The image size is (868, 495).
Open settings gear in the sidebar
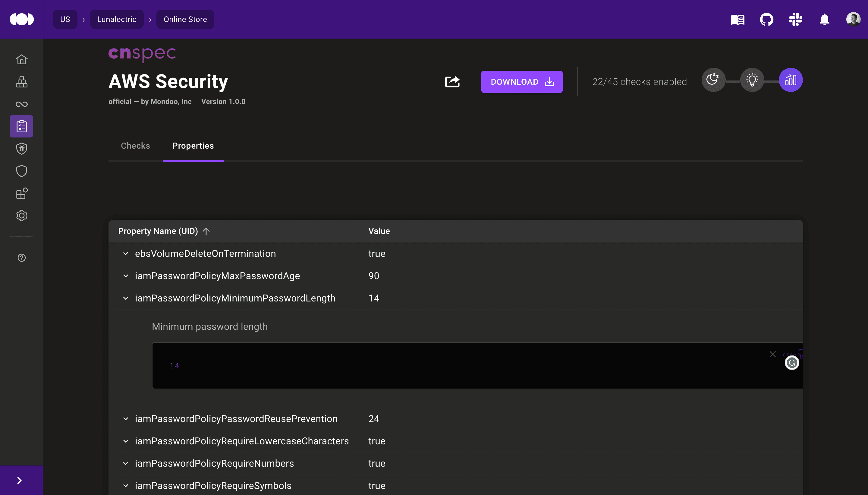[x=21, y=216]
